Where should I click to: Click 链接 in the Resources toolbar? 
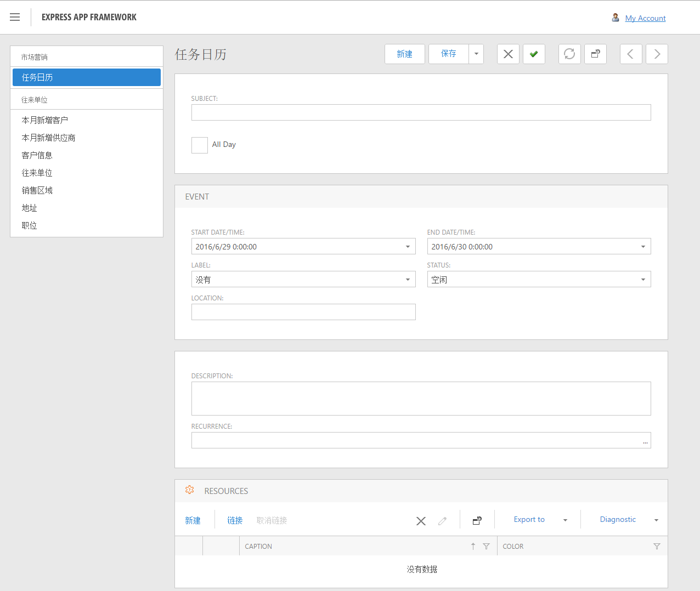pos(235,520)
